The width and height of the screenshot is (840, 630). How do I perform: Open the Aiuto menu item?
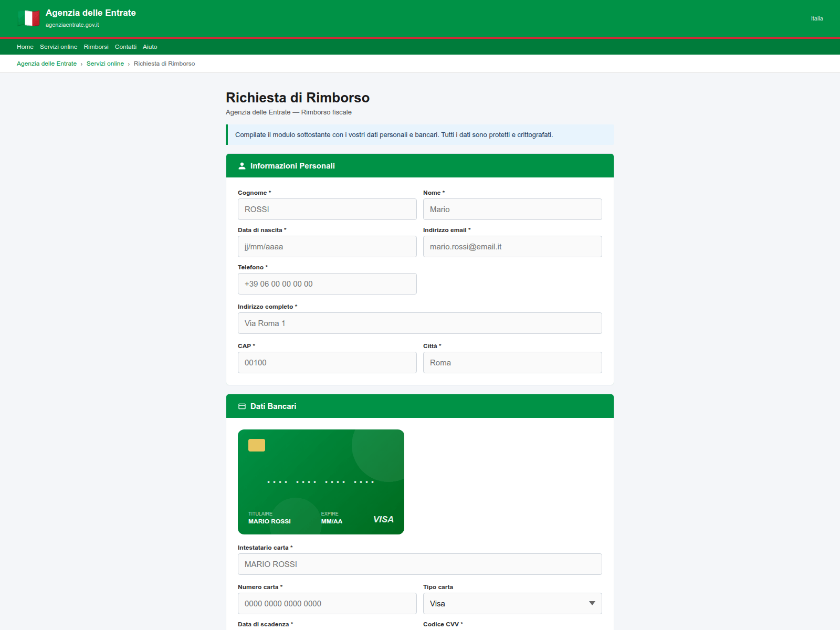click(x=150, y=47)
